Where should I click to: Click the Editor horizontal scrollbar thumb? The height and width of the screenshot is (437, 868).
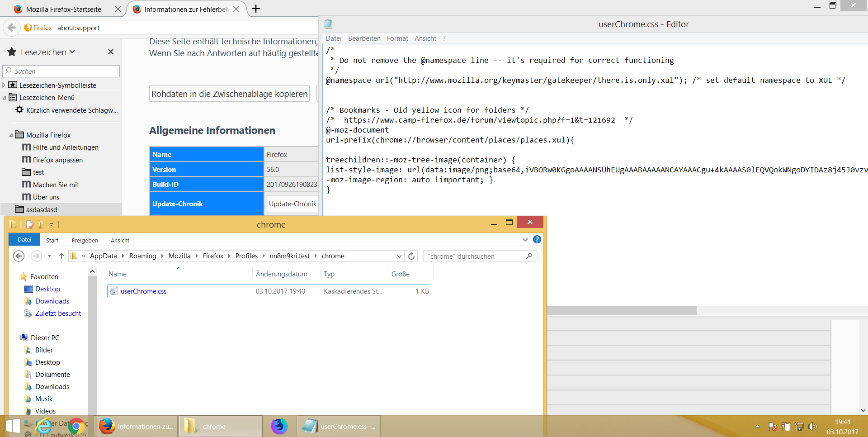(622, 311)
